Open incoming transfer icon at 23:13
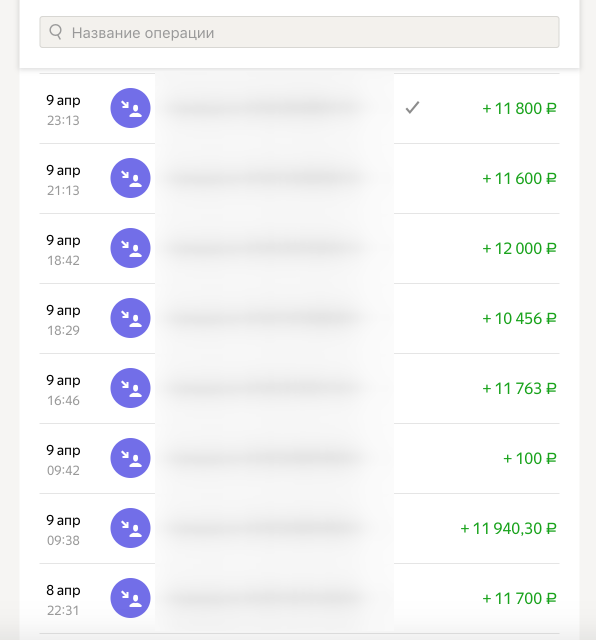Screen dimensions: 596x640 [131, 108]
